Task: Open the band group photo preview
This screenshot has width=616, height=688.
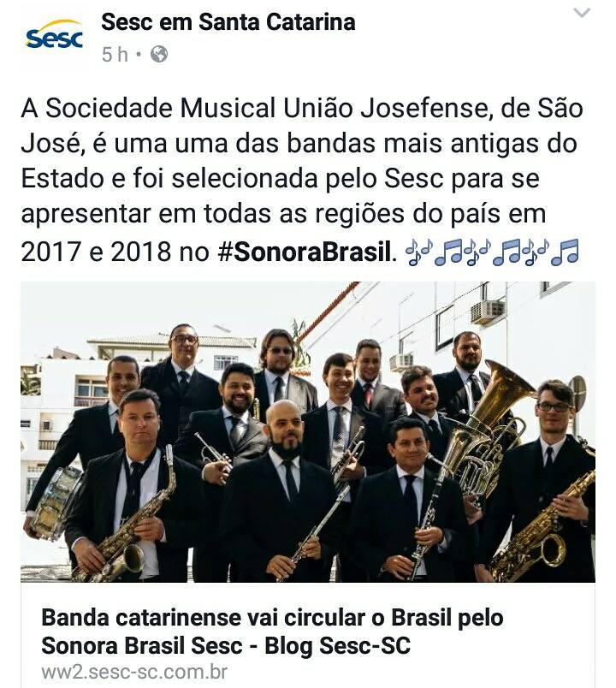Action: pos(308,432)
